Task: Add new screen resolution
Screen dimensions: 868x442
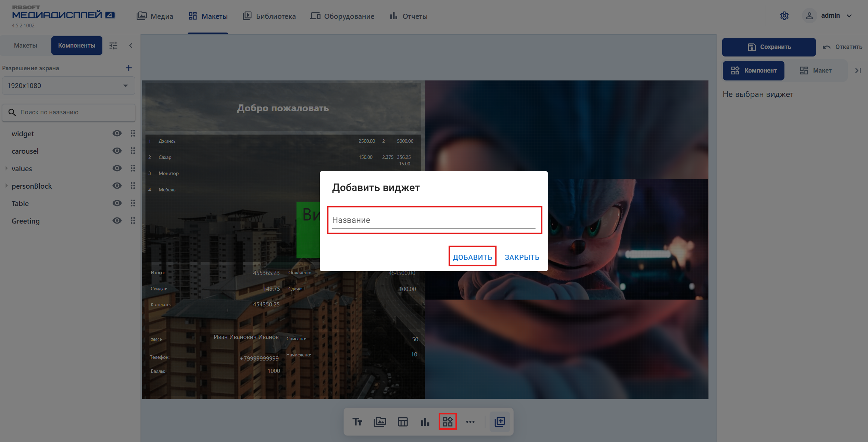Action: click(129, 68)
